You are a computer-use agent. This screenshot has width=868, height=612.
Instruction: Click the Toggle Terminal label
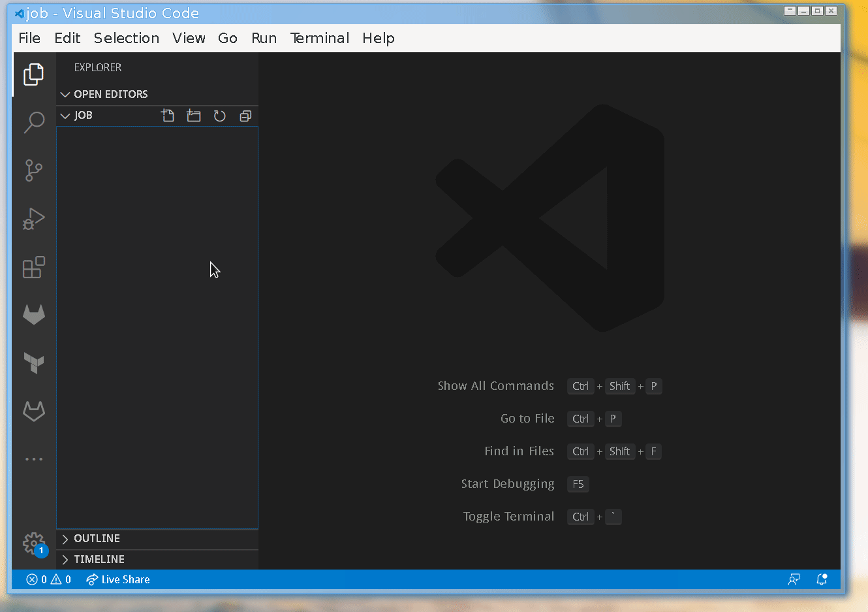pos(509,517)
